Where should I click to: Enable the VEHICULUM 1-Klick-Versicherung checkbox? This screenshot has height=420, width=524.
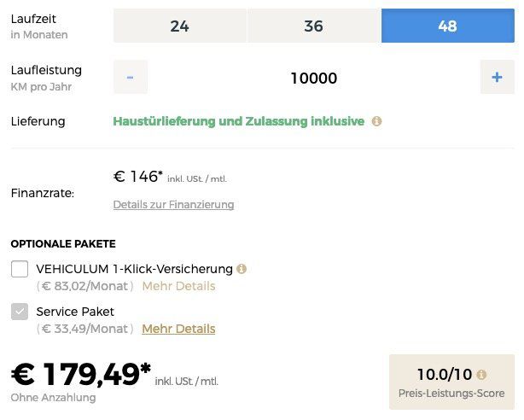[20, 269]
